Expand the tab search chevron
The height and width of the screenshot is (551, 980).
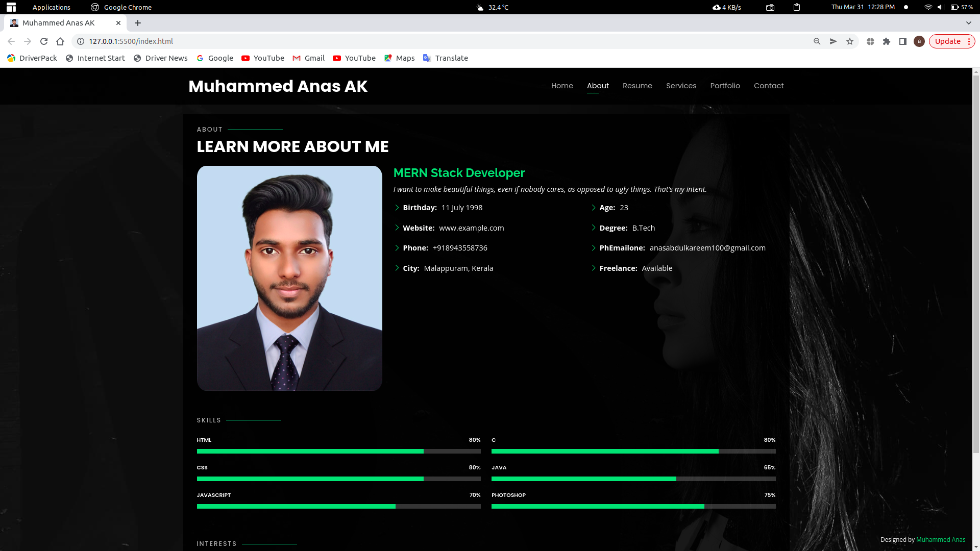click(x=968, y=23)
